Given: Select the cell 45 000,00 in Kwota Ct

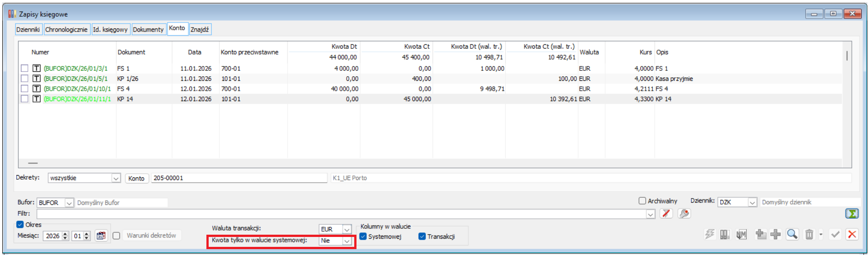Looking at the screenshot, I should point(417,99).
